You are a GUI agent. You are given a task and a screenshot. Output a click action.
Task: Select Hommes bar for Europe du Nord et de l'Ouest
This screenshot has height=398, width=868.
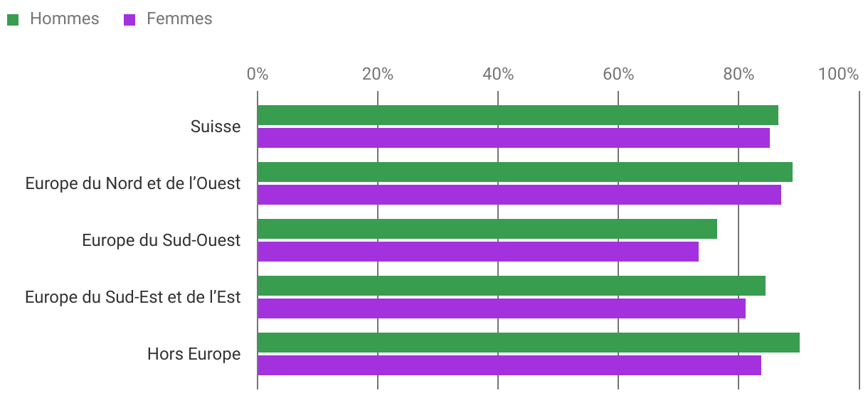[x=524, y=172]
